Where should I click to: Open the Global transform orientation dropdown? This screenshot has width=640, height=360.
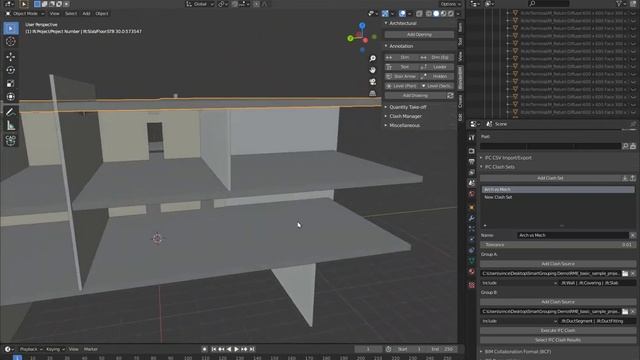click(200, 4)
